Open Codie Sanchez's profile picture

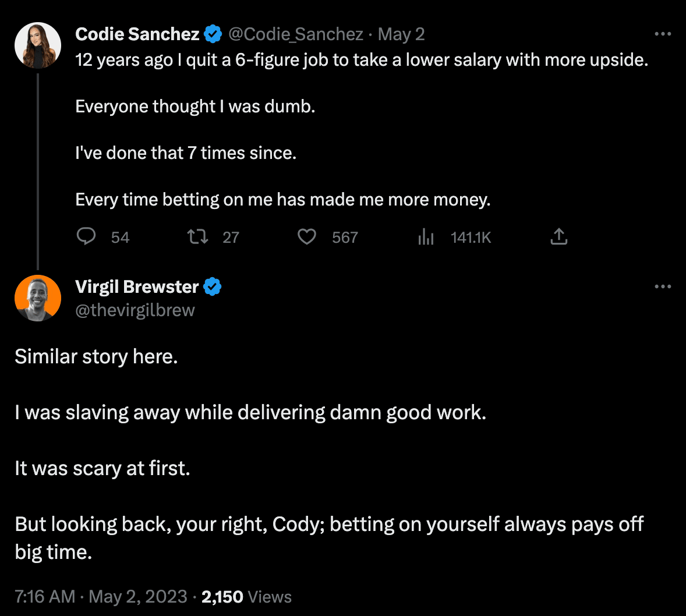[x=38, y=45]
